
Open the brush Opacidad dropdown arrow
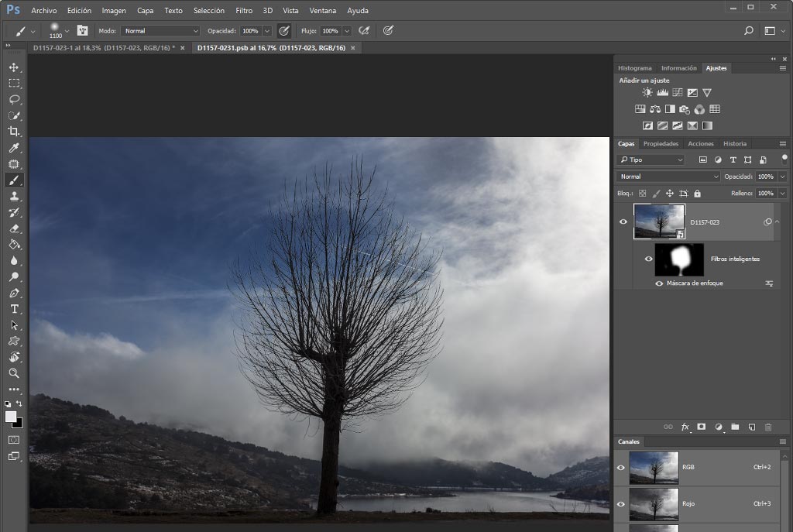click(x=267, y=31)
